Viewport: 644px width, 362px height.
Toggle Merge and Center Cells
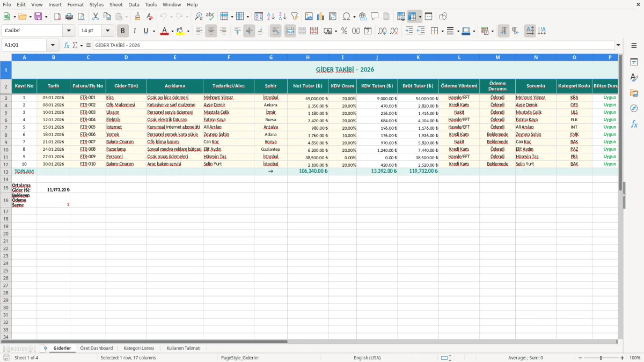(290, 31)
